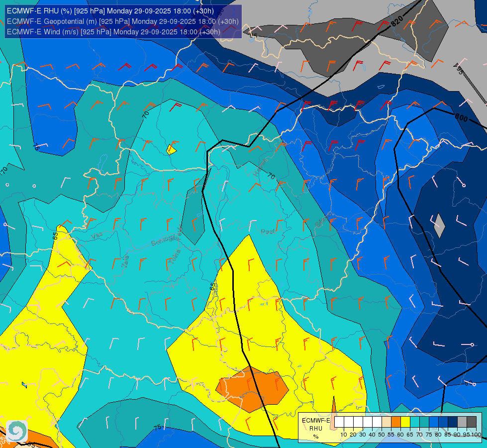Click the '800' geopotential contour label

tap(461, 118)
